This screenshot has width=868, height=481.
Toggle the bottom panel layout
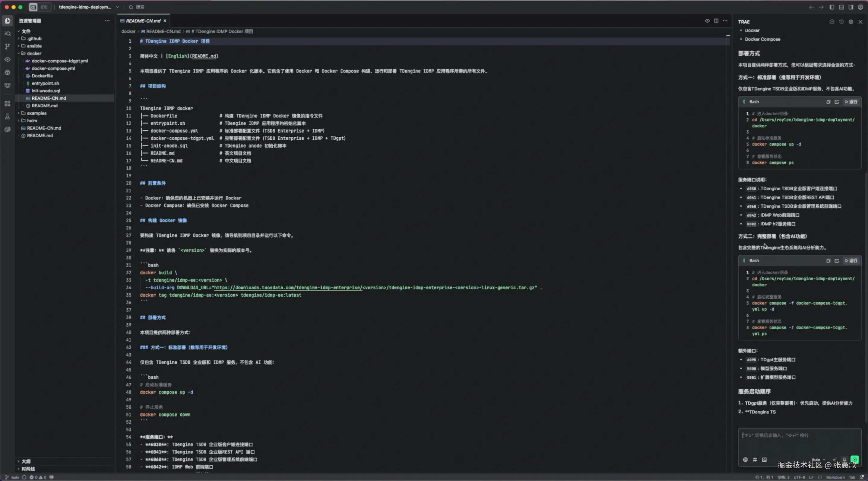(841, 7)
